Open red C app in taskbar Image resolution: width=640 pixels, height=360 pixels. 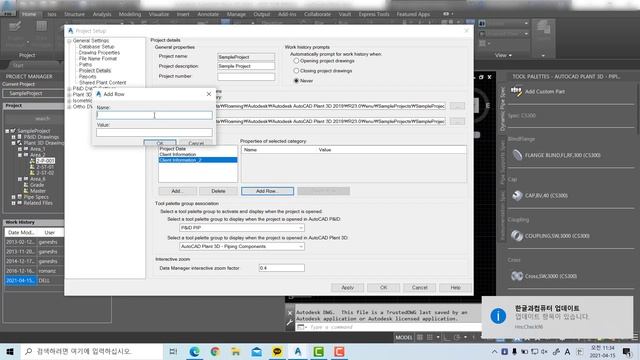pyautogui.click(x=339, y=351)
